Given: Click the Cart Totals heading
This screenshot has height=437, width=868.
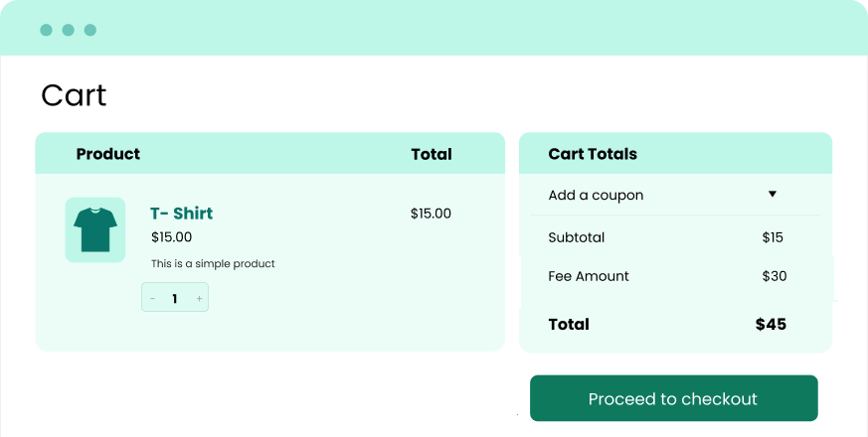Looking at the screenshot, I should point(593,154).
